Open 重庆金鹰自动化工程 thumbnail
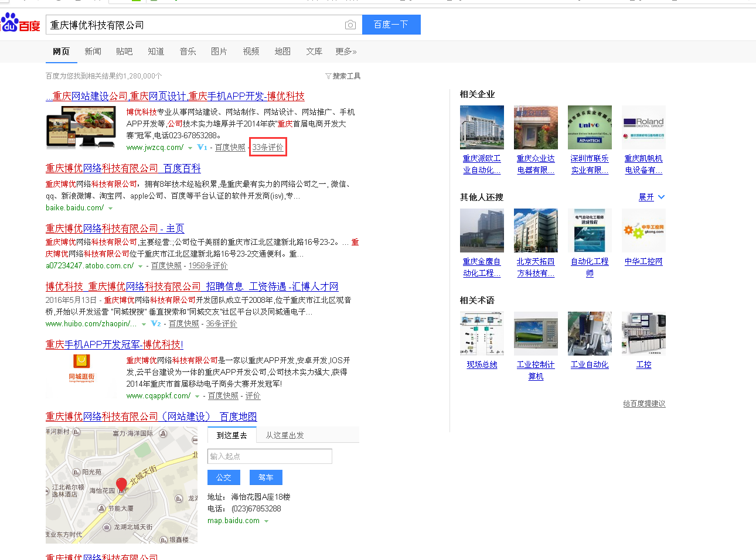756x560 pixels. point(482,230)
